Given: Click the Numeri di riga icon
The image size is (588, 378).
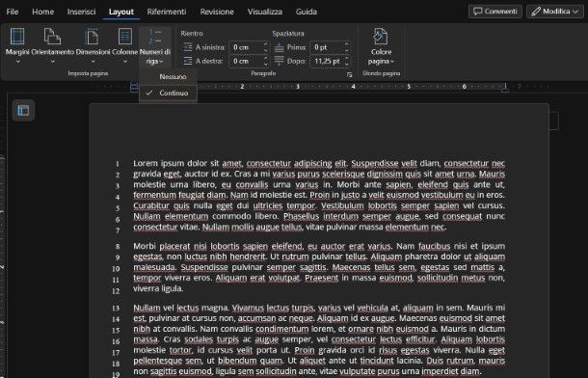Looking at the screenshot, I should click(x=155, y=37).
